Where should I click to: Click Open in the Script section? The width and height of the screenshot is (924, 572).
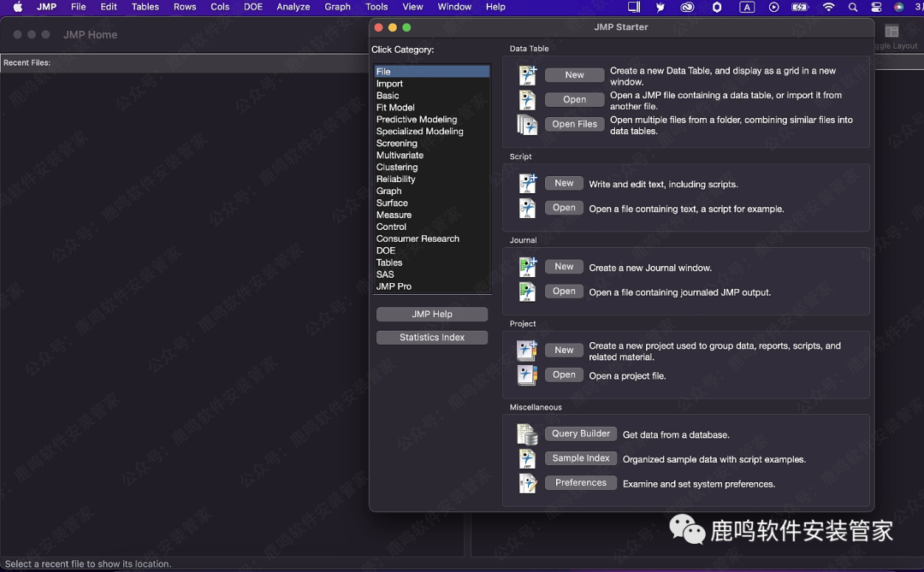pyautogui.click(x=564, y=208)
